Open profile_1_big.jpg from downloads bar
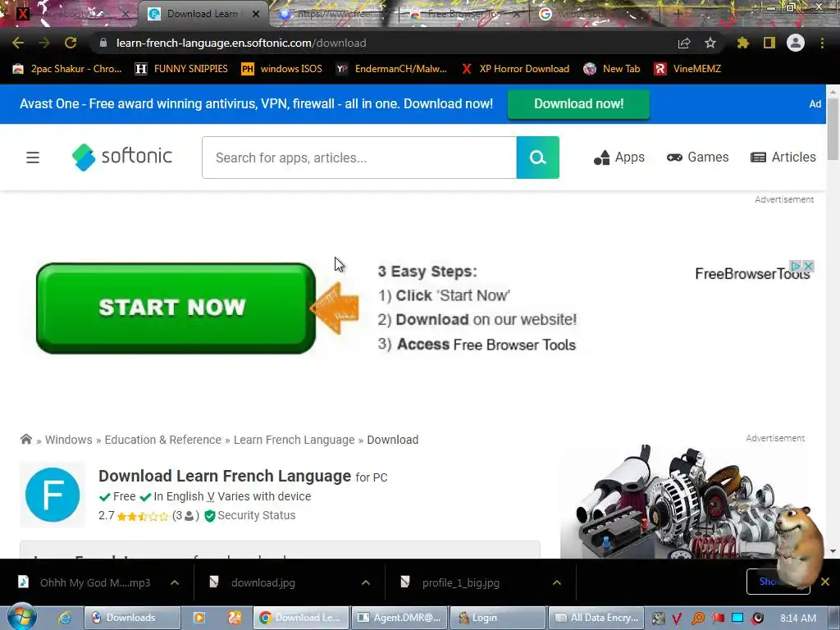Screen dimensions: 840x630 click(x=461, y=582)
